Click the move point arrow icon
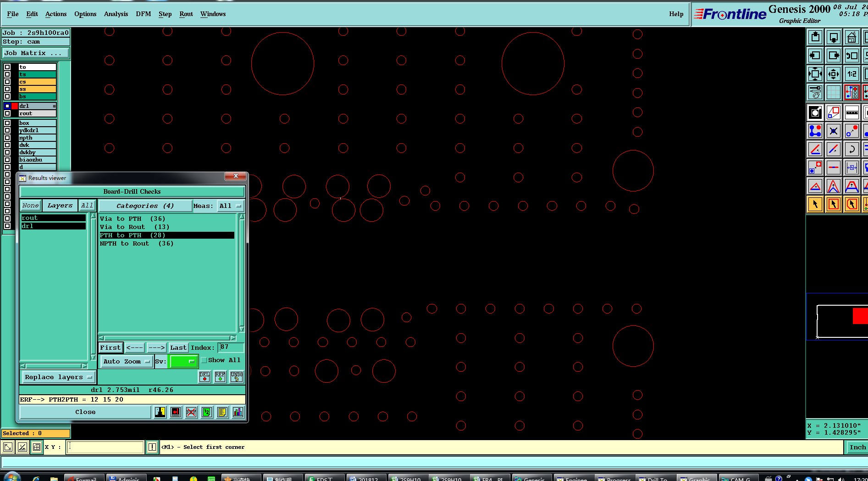 tap(851, 131)
